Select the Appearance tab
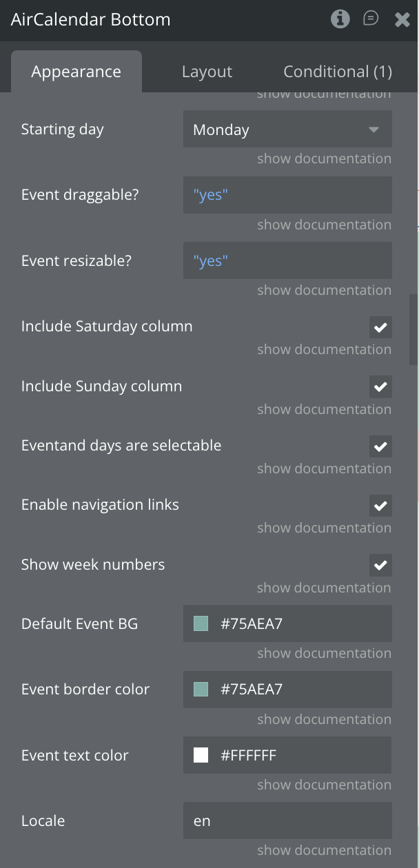This screenshot has width=419, height=868. (x=76, y=72)
